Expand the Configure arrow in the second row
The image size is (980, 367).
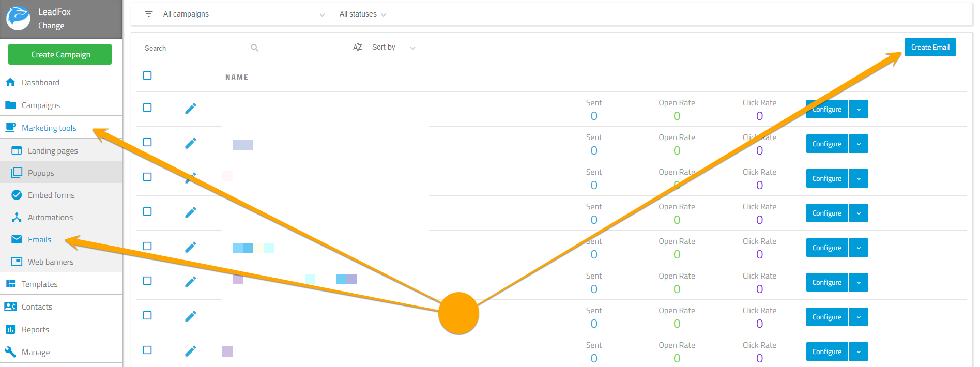(x=859, y=144)
